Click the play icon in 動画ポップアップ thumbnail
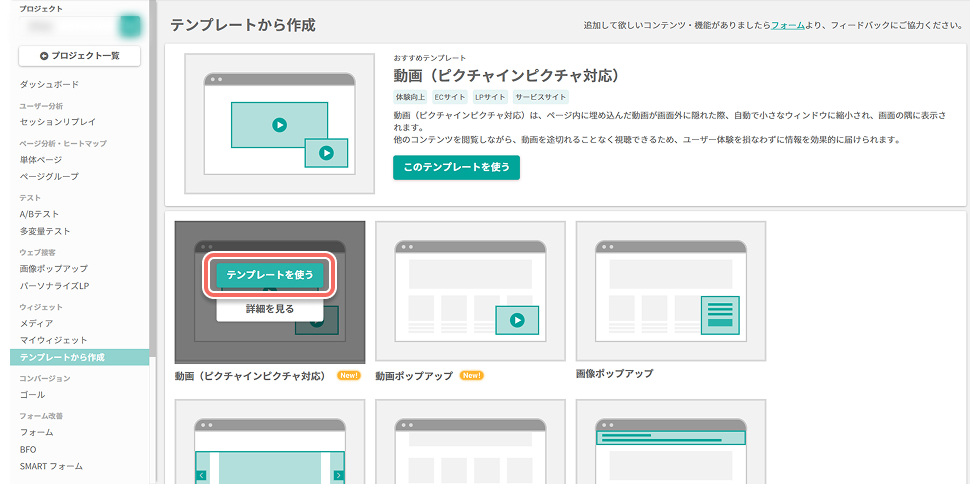Screen dimensions: 970x484 pos(517,320)
